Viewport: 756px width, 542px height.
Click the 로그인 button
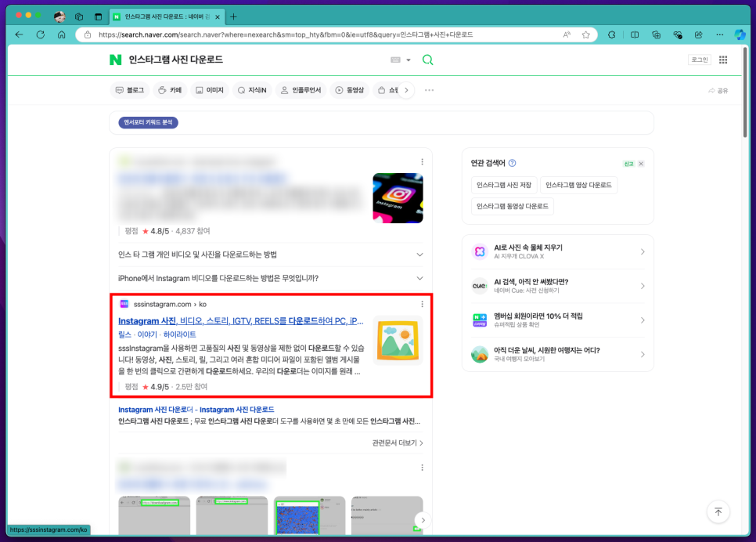(x=700, y=60)
